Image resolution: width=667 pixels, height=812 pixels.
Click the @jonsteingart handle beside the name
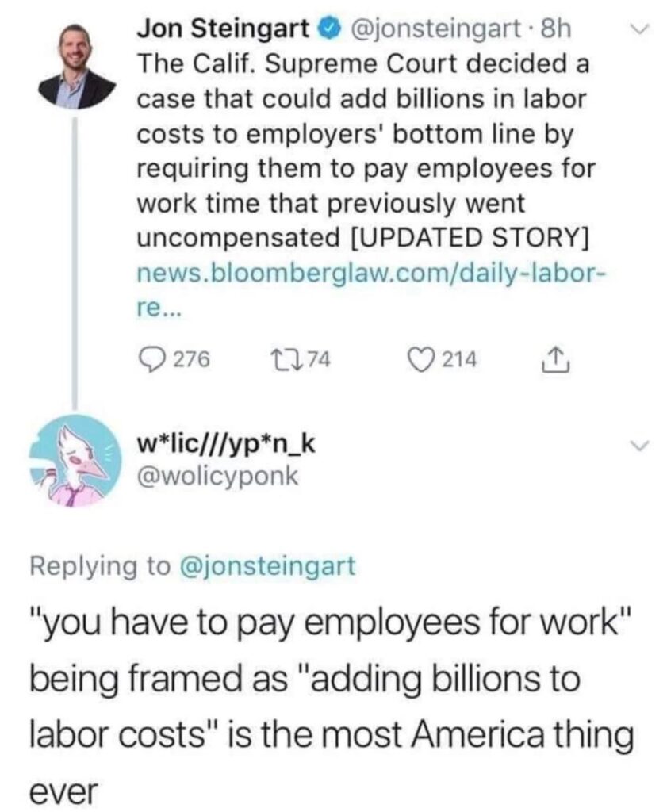pos(433,29)
